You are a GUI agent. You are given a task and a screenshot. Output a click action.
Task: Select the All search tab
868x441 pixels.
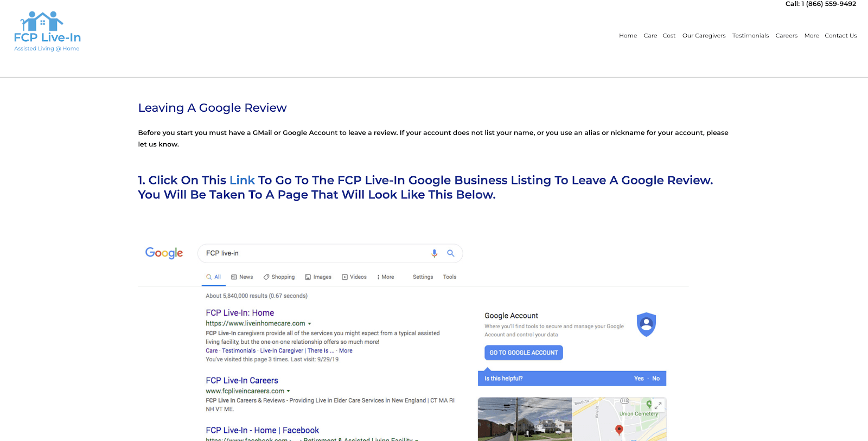click(x=214, y=277)
